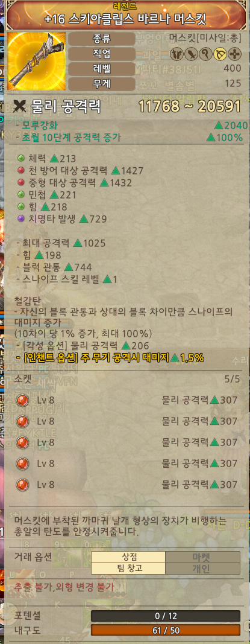Click the red dot beside 중형 대상 공격력
Viewport: 250px width, 644px height.
(x=21, y=182)
